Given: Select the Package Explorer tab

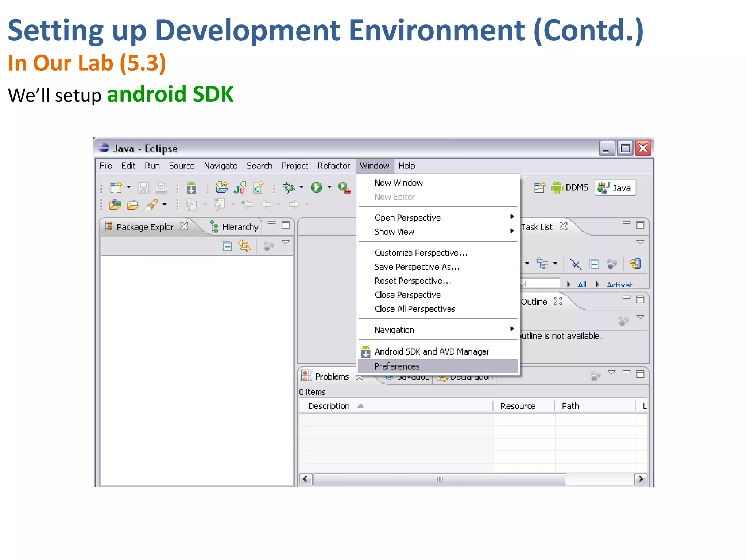Looking at the screenshot, I should [146, 227].
